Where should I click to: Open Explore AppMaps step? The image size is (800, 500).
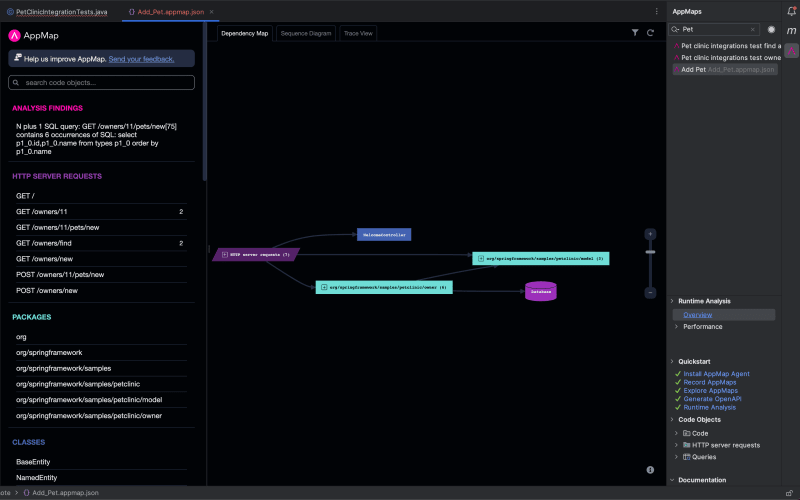pos(710,391)
